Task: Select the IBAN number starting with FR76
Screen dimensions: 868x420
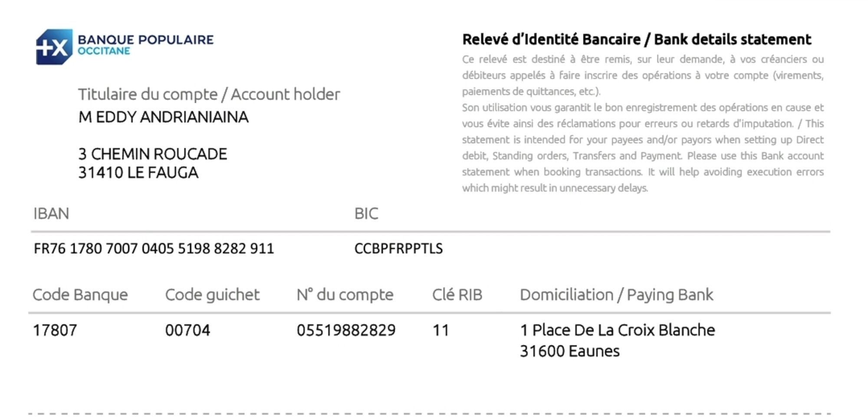Action: (154, 249)
